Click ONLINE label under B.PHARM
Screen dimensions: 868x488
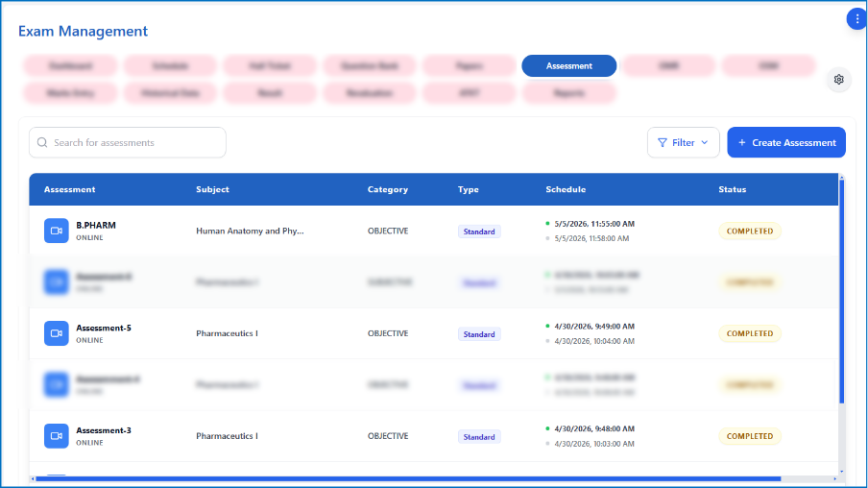pos(89,237)
